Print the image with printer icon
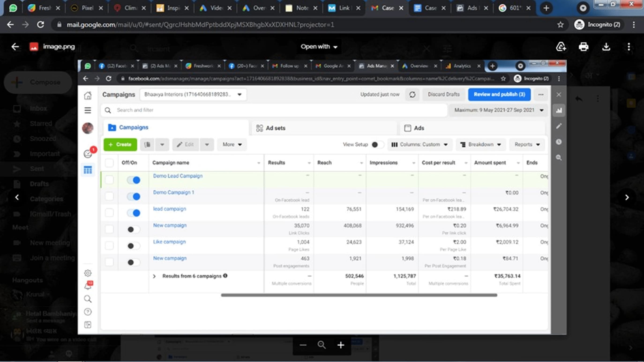The height and width of the screenshot is (362, 644). click(583, 47)
